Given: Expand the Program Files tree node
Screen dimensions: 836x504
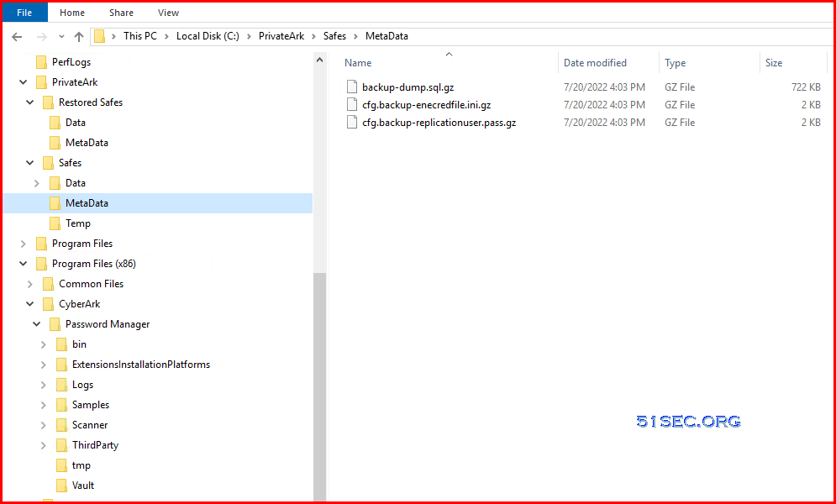Looking at the screenshot, I should pyautogui.click(x=24, y=244).
